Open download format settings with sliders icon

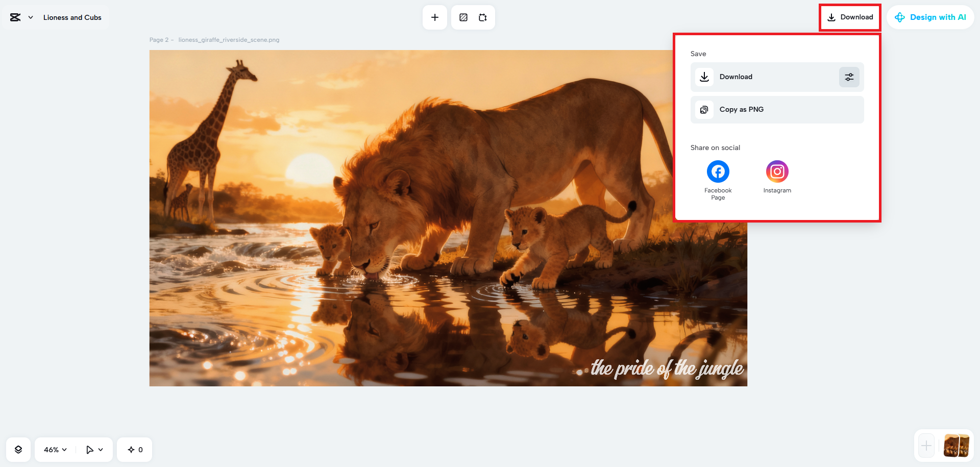849,77
